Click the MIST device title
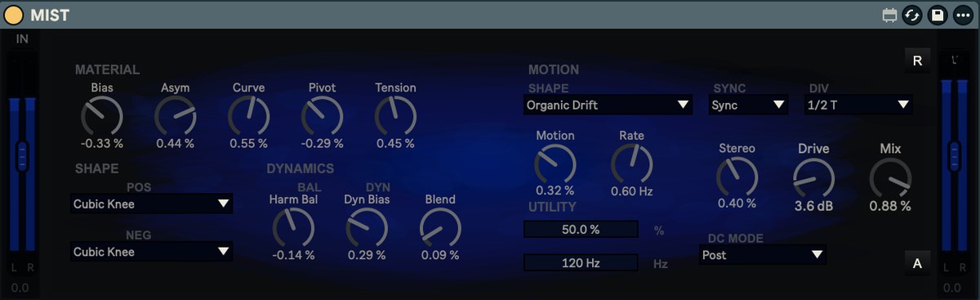The height and width of the screenshot is (300, 980). click(50, 16)
